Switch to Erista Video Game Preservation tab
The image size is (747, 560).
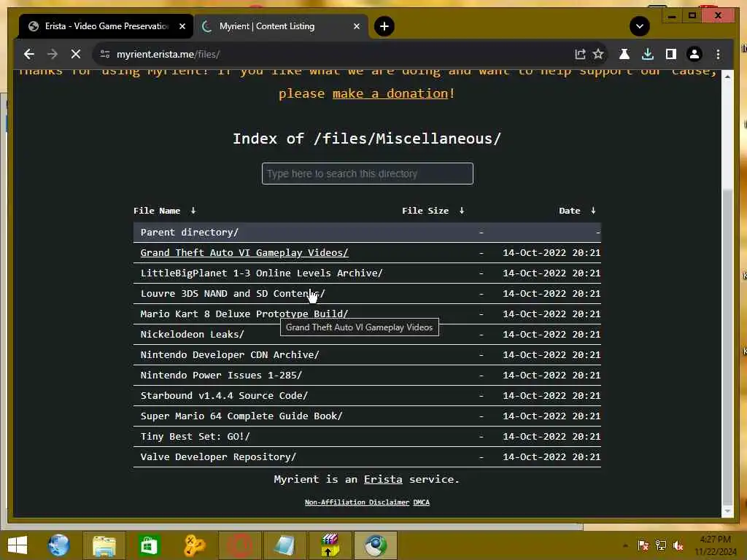[x=107, y=26]
